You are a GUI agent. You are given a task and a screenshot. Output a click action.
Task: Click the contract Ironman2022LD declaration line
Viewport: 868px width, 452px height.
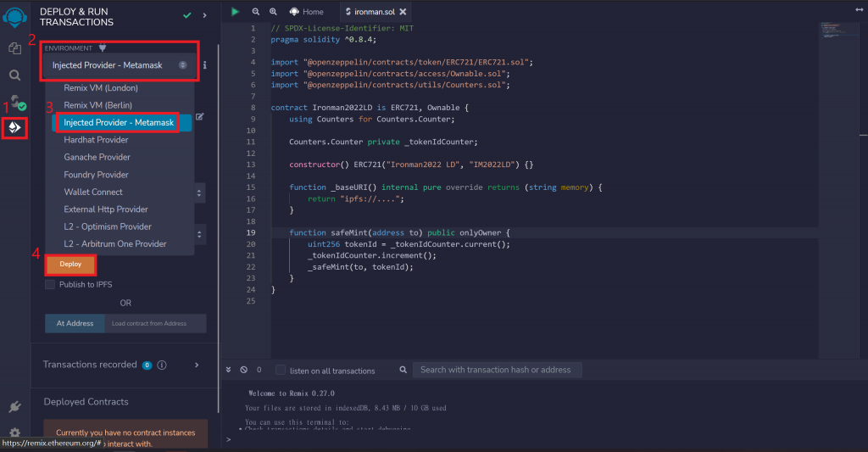click(370, 108)
